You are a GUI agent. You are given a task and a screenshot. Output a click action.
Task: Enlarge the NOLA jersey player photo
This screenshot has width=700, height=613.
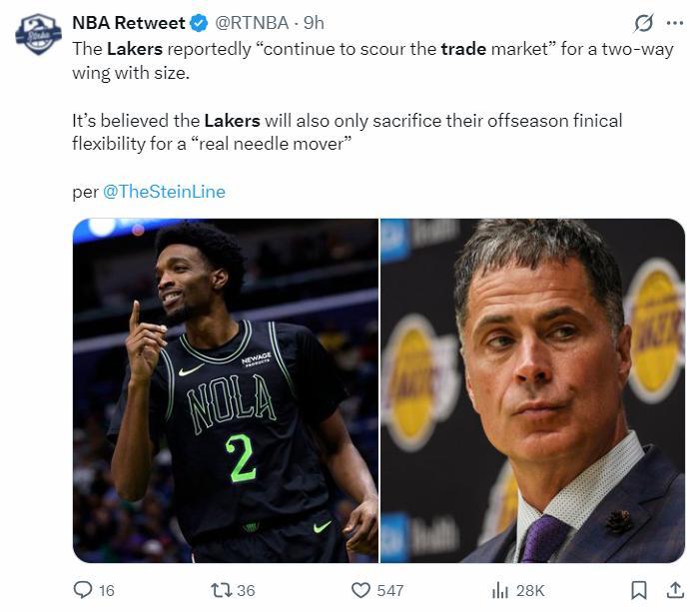226,390
